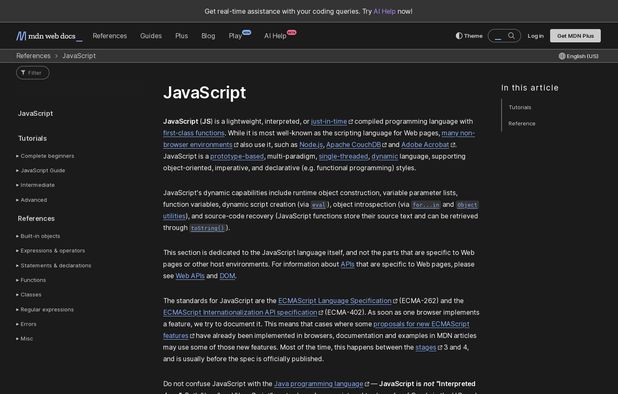Open the Node.js link
This screenshot has width=618, height=394.
tap(311, 145)
